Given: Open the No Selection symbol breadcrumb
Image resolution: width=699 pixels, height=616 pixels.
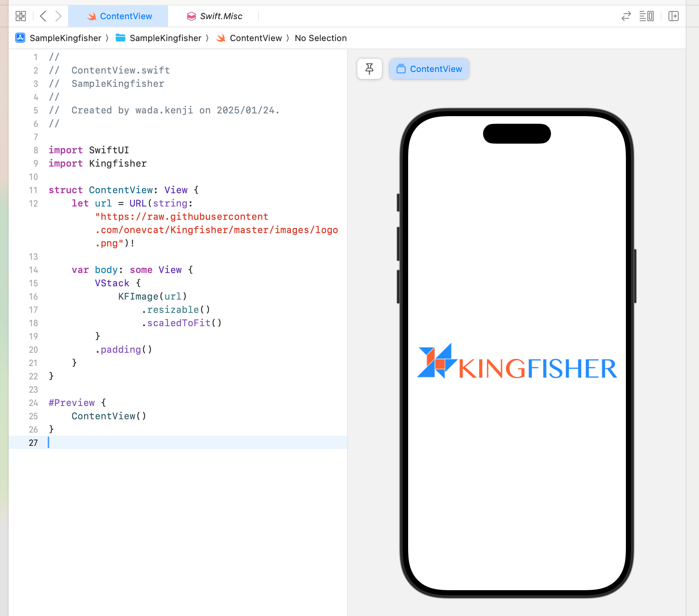Looking at the screenshot, I should 321,38.
